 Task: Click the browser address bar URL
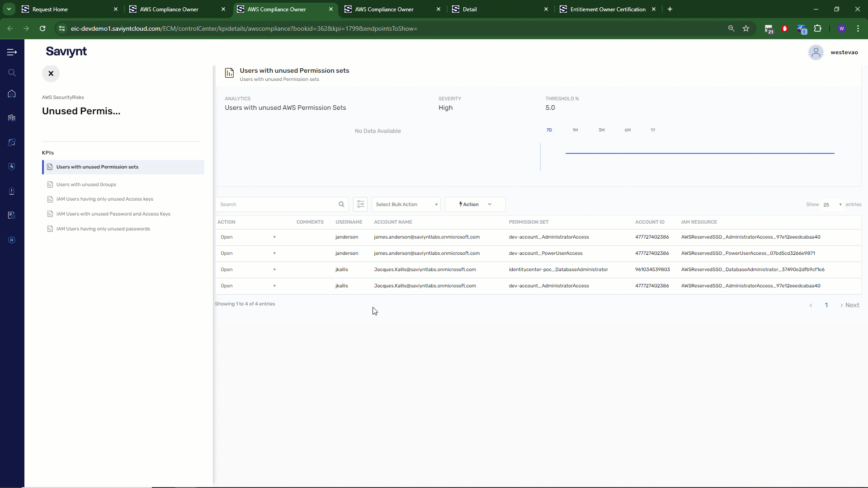click(244, 28)
